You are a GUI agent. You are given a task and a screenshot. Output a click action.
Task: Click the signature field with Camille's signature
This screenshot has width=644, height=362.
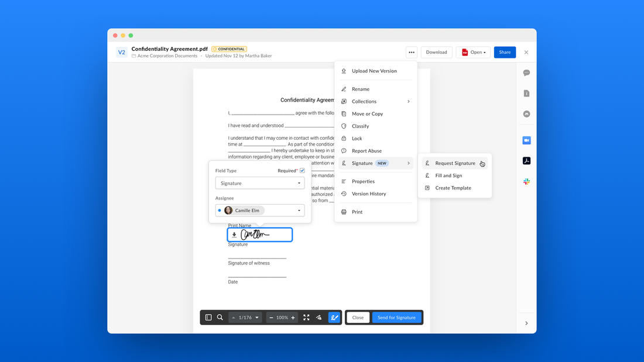click(x=259, y=235)
